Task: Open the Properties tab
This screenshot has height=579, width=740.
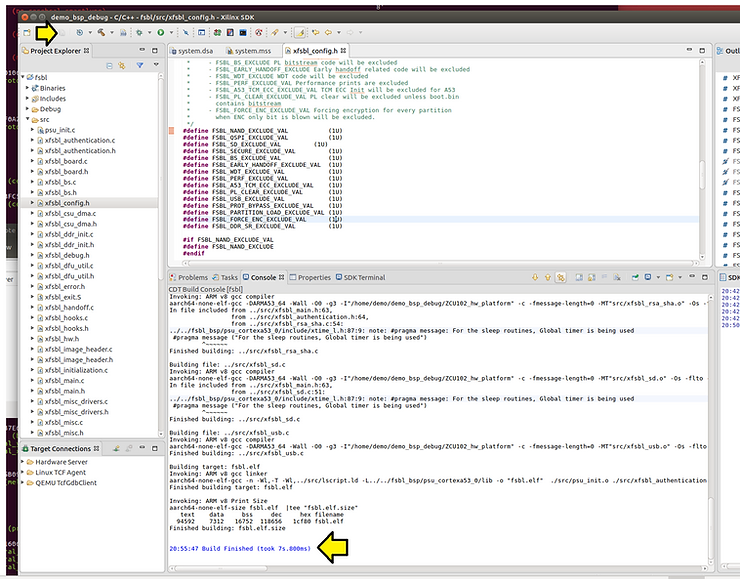Action: [x=310, y=277]
